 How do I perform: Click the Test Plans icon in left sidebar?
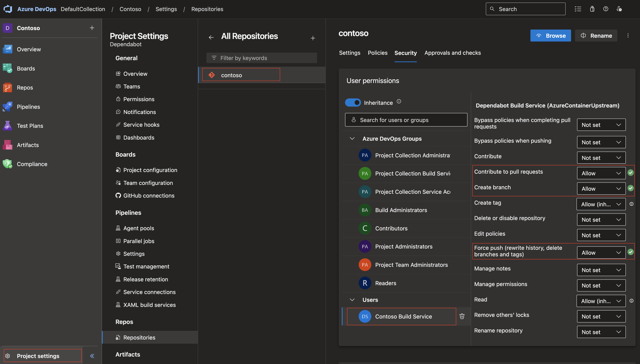click(x=9, y=126)
